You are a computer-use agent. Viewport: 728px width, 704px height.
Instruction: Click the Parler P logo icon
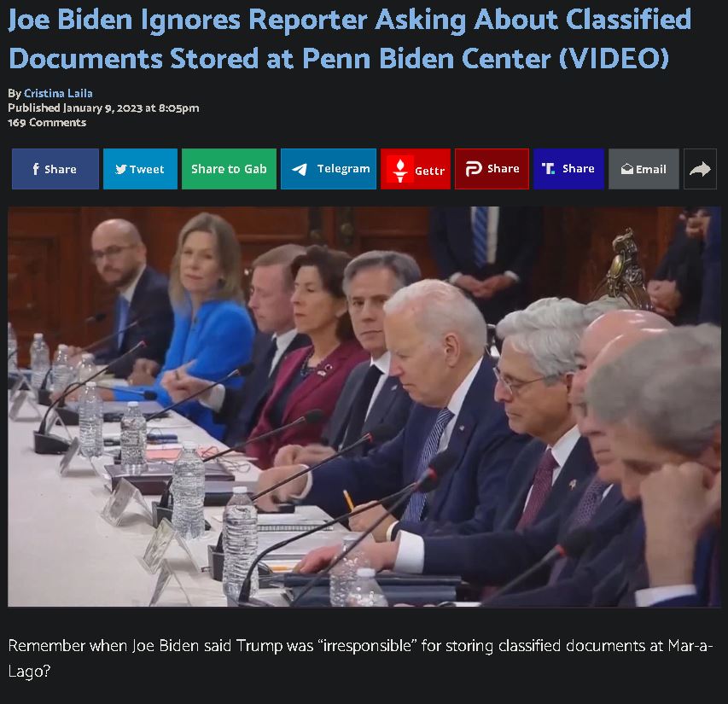pyautogui.click(x=474, y=169)
